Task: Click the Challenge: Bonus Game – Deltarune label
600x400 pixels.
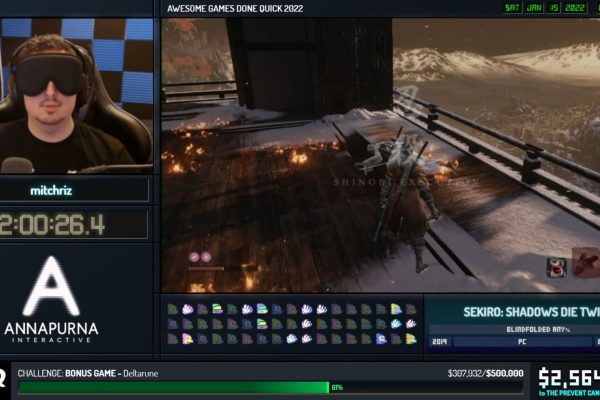Action: coord(88,373)
